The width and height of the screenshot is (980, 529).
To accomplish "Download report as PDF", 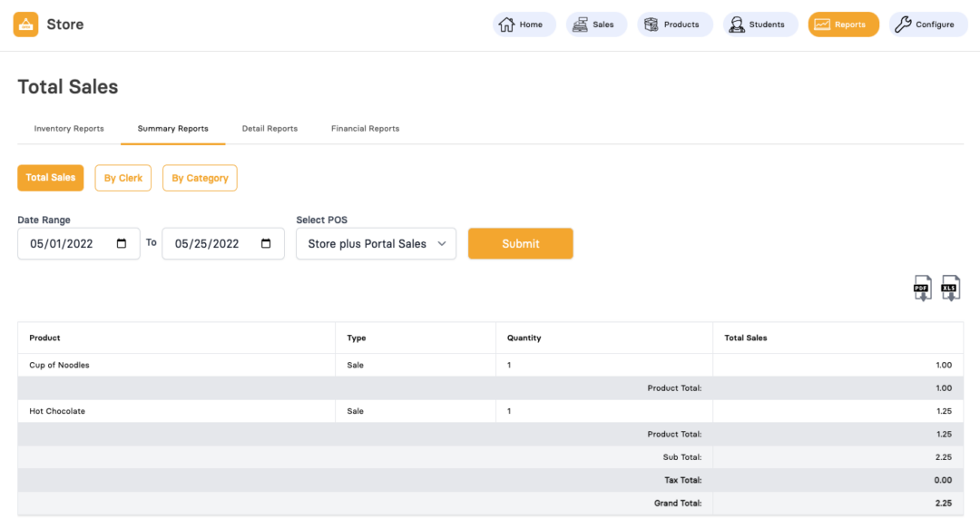I will [x=923, y=289].
